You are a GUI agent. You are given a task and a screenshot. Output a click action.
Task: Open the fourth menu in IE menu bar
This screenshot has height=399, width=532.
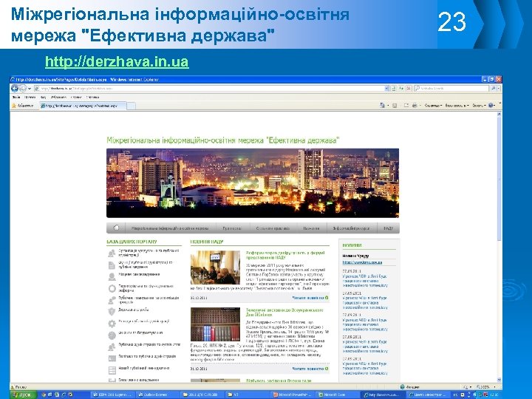point(58,97)
